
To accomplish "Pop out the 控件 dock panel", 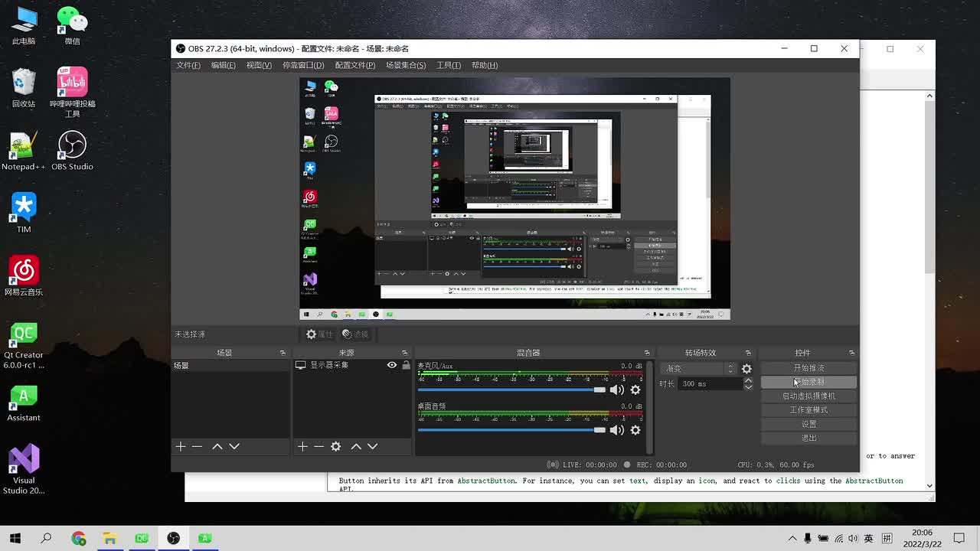I will tap(851, 353).
